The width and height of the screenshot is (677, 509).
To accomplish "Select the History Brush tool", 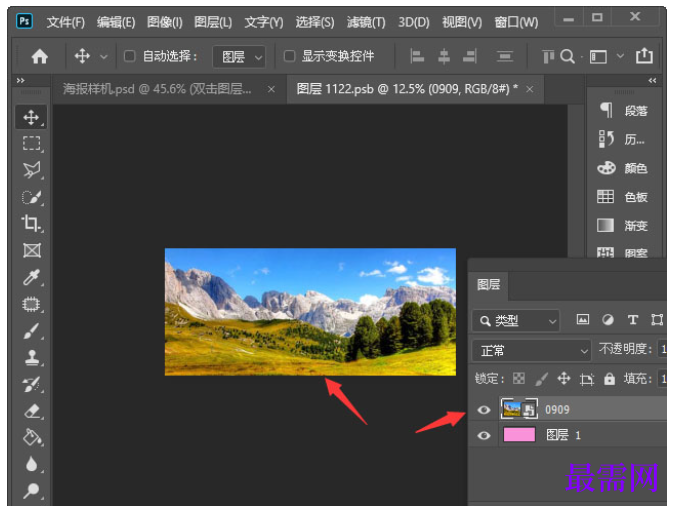I will 32,384.
